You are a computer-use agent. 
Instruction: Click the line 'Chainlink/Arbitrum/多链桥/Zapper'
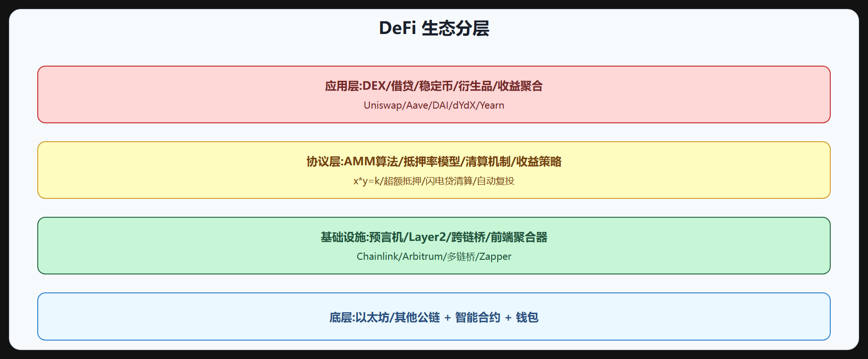click(x=434, y=256)
